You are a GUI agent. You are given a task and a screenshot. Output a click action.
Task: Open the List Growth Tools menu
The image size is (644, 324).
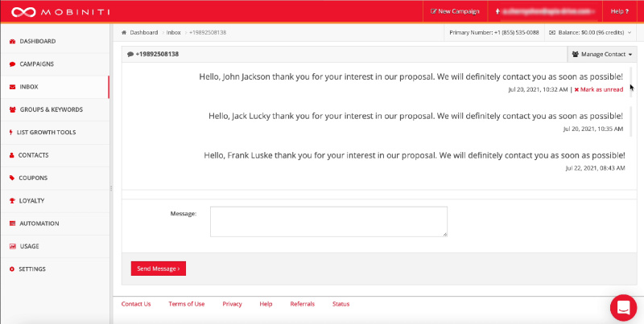pyautogui.click(x=46, y=132)
